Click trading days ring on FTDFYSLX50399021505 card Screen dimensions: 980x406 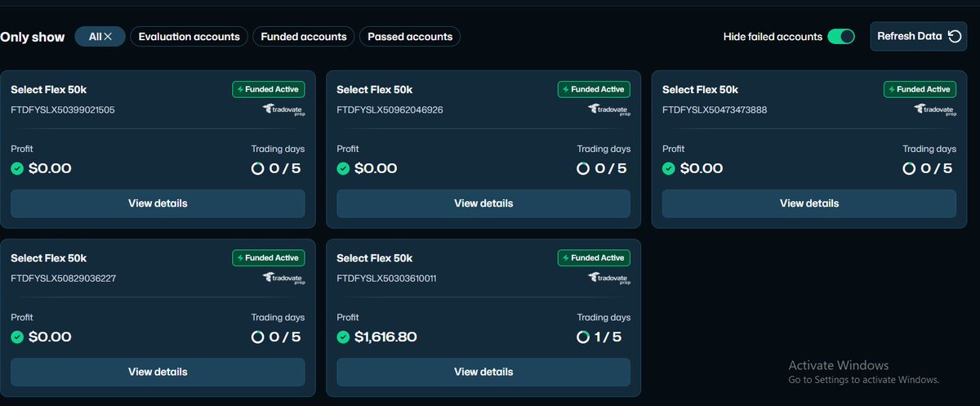coord(257,168)
